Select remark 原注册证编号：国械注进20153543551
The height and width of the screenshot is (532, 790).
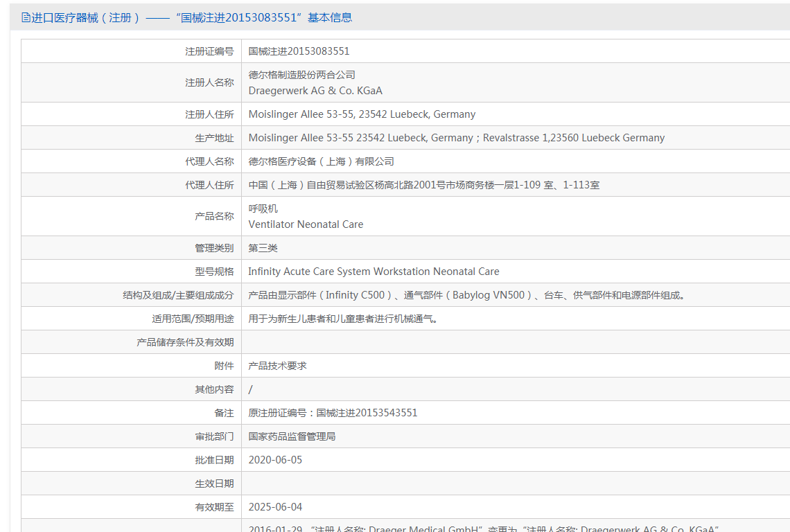coord(333,414)
